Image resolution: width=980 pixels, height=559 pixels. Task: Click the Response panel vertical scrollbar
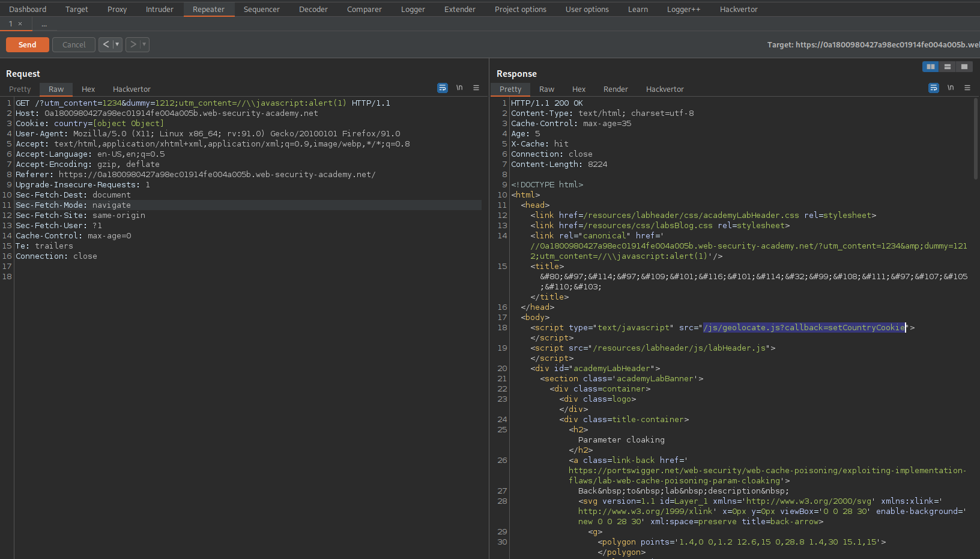point(976,139)
